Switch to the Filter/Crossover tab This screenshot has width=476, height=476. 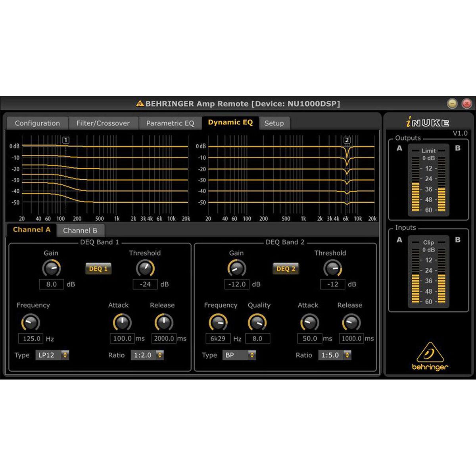tap(103, 123)
